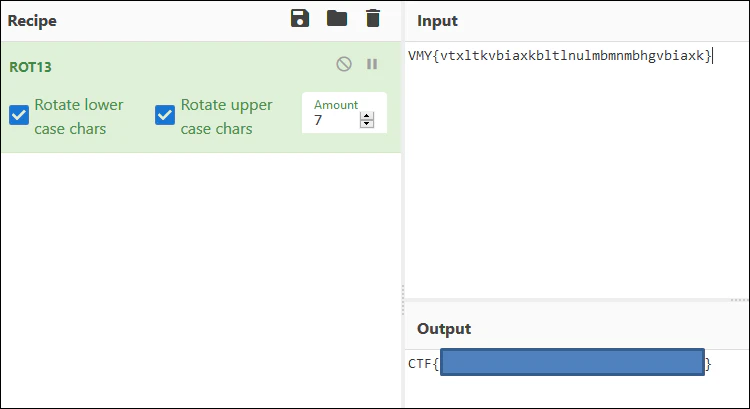This screenshot has width=750, height=409.
Task: Click the Amount label text
Action: [x=336, y=105]
